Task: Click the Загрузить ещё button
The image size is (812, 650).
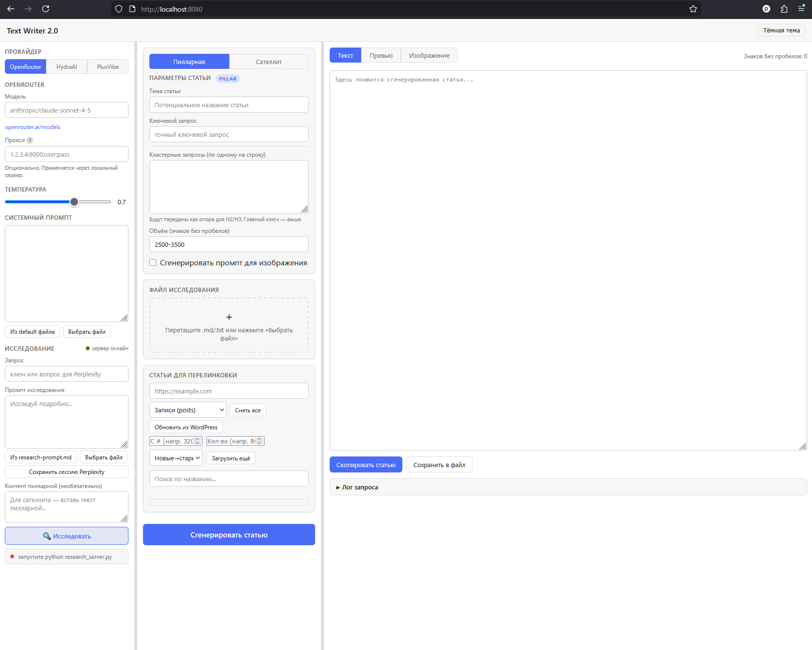Action: click(x=231, y=458)
